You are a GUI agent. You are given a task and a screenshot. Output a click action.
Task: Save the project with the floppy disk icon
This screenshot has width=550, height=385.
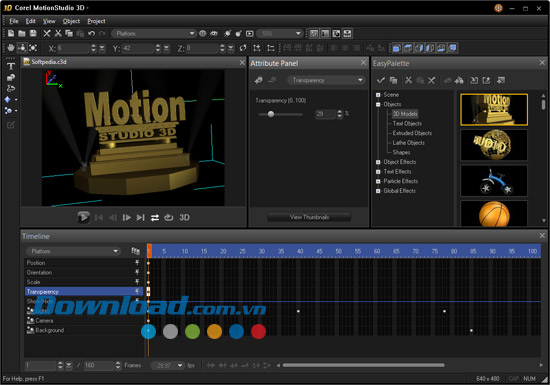click(x=33, y=34)
